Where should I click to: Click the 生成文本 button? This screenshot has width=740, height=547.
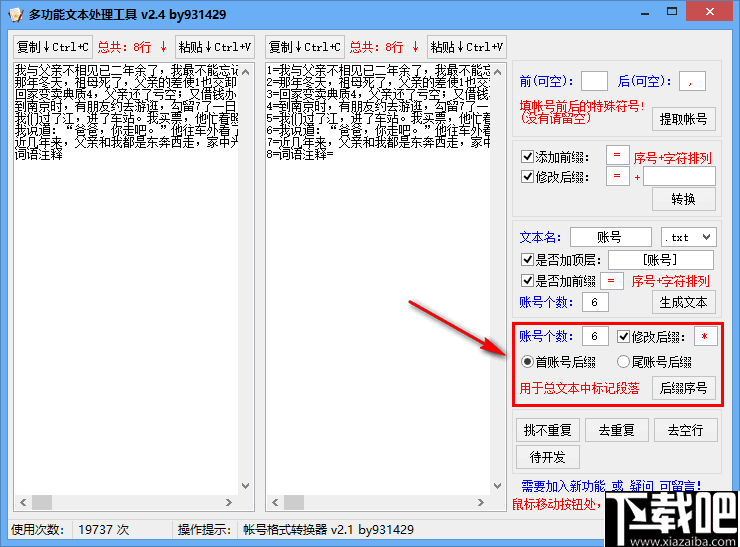(x=683, y=302)
